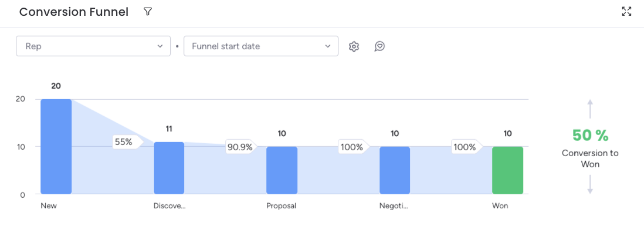Click the down arrow below Conversion to Won
The width and height of the screenshot is (644, 226).
590,184
